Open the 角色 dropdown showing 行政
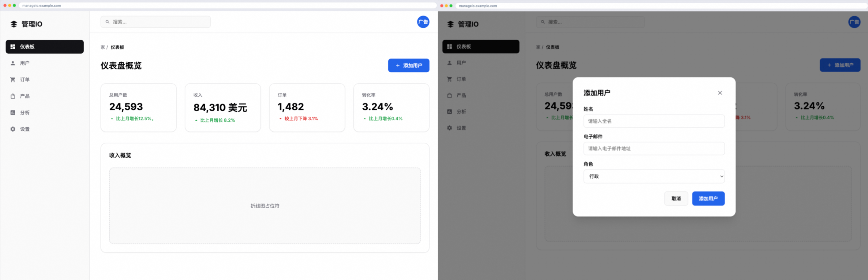The height and width of the screenshot is (280, 868). coord(654,176)
